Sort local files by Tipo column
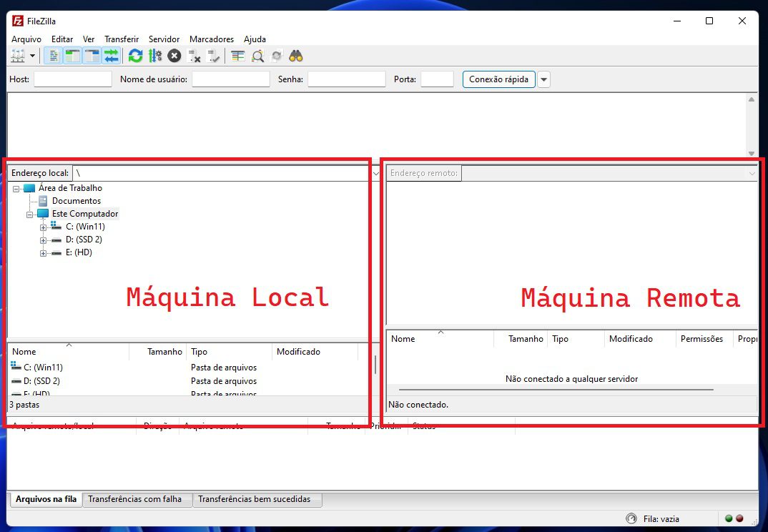The width and height of the screenshot is (768, 532). pyautogui.click(x=230, y=352)
